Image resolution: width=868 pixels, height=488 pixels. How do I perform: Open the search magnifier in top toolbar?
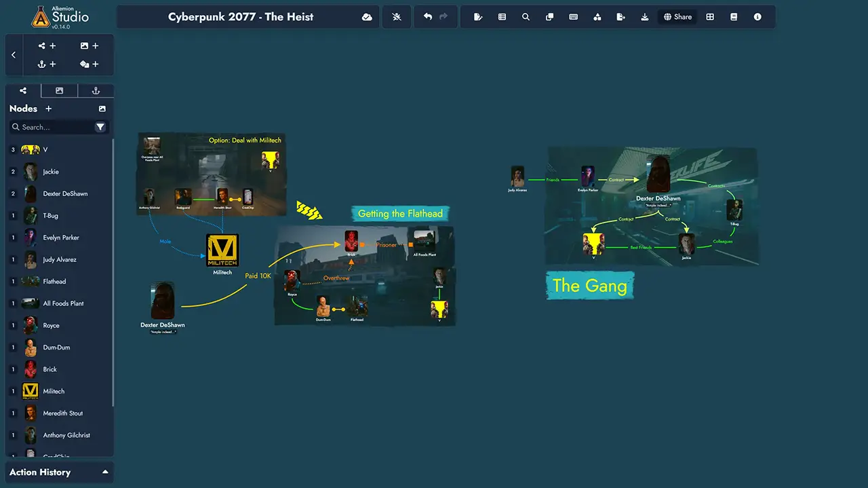(x=526, y=17)
